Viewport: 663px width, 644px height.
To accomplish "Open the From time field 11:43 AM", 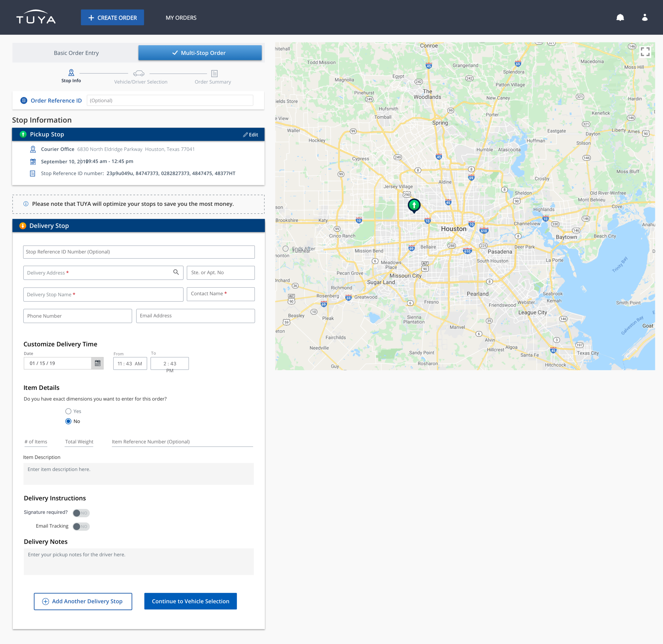I will tap(130, 364).
